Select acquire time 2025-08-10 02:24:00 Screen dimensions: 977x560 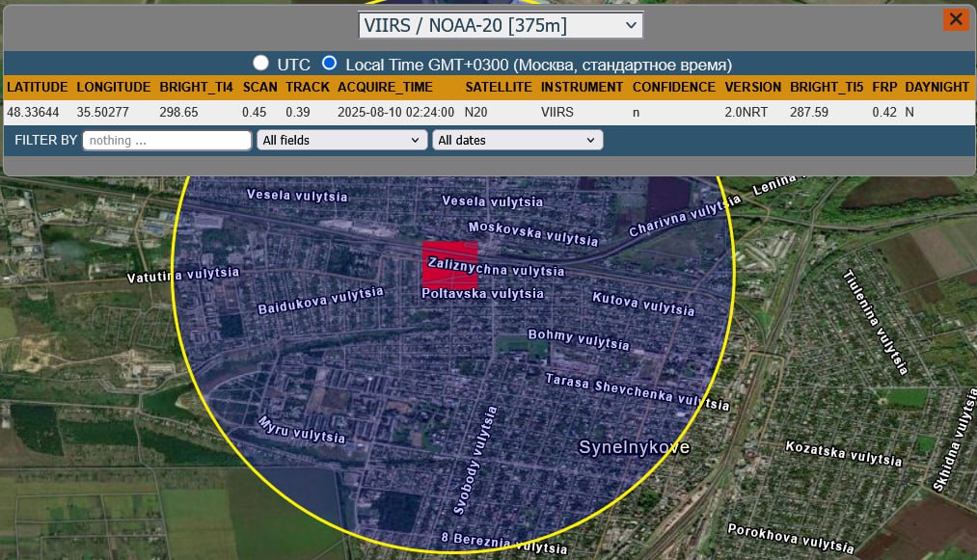(x=395, y=112)
